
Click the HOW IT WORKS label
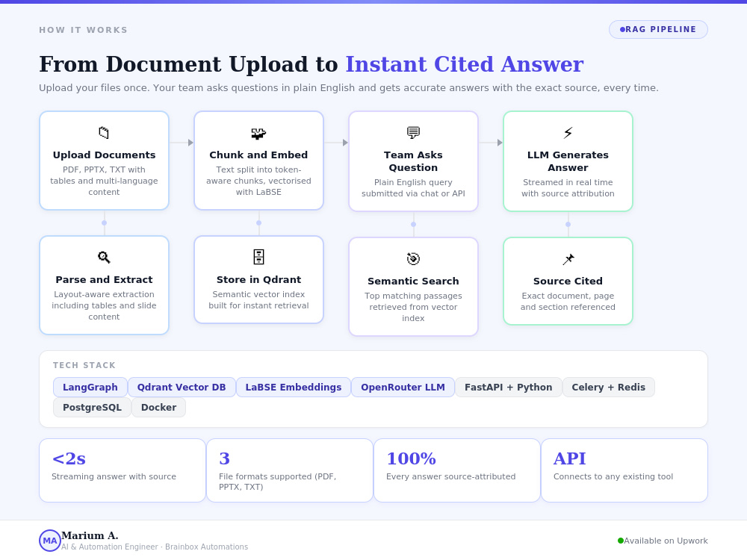pyautogui.click(x=84, y=30)
